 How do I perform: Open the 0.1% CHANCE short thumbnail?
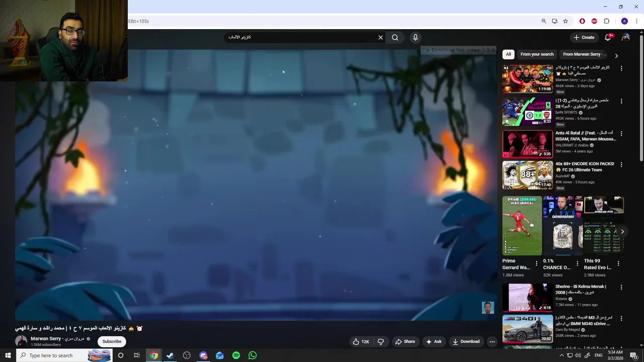click(x=562, y=226)
